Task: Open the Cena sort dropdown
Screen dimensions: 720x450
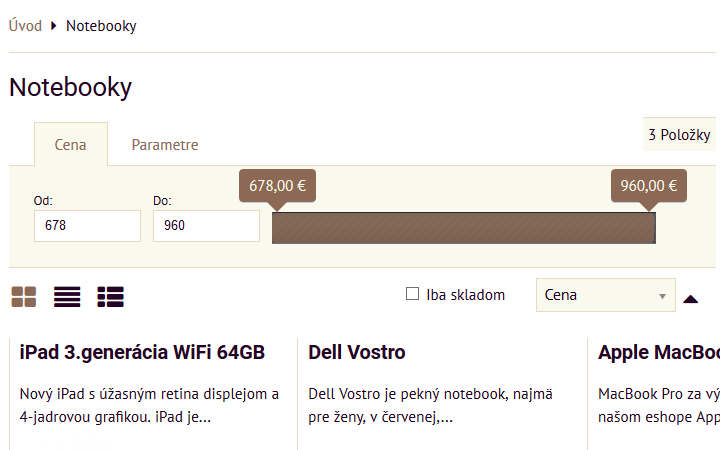Action: click(x=606, y=295)
